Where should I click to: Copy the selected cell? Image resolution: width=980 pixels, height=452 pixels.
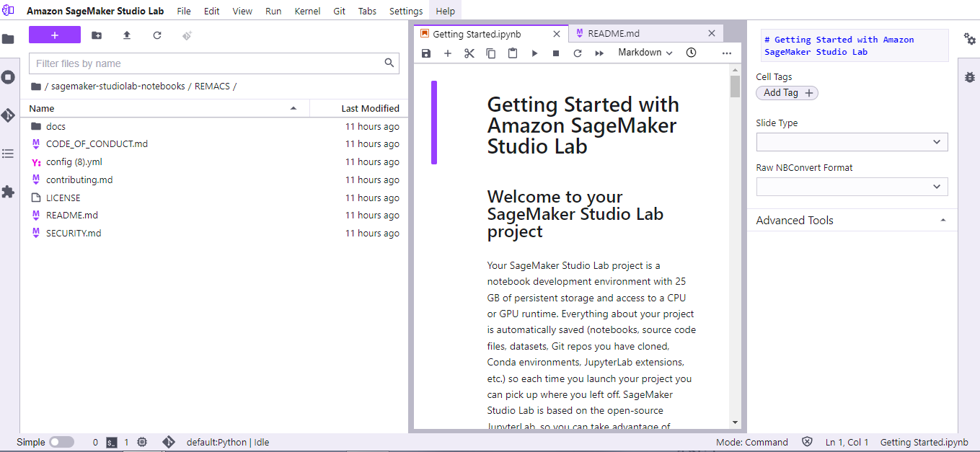click(x=491, y=53)
